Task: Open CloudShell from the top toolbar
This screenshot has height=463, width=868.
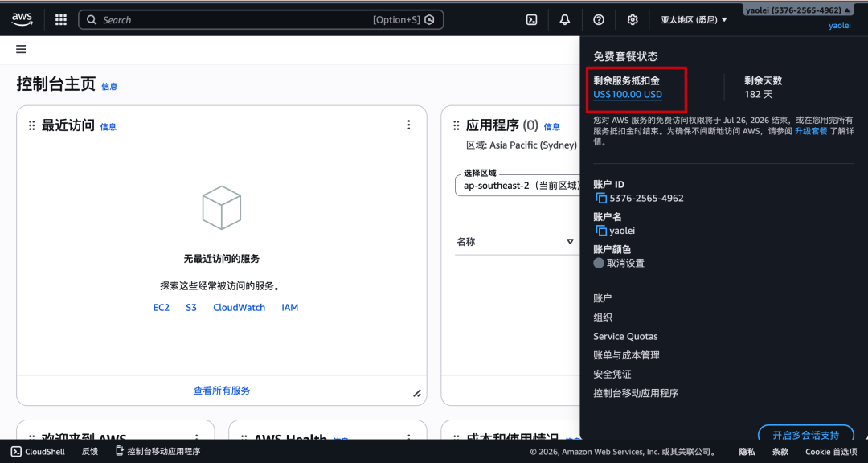Action: pyautogui.click(x=531, y=19)
